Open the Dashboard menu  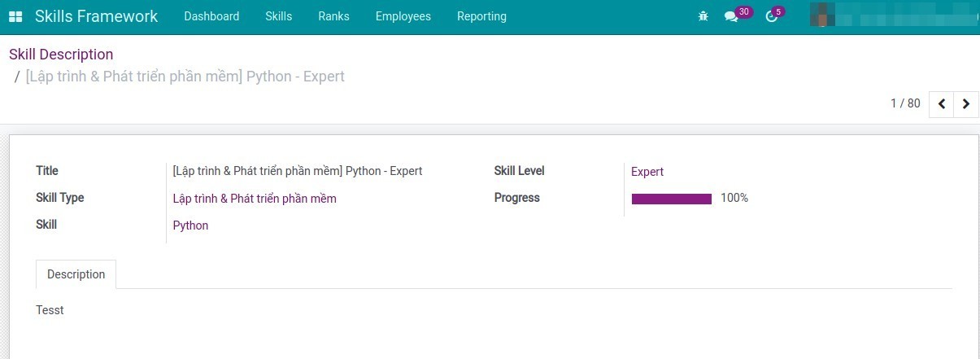pyautogui.click(x=211, y=16)
